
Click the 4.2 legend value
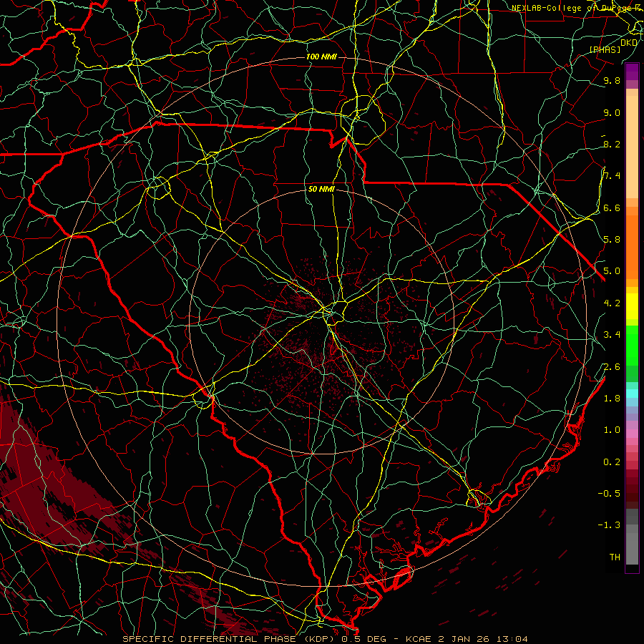click(x=612, y=303)
